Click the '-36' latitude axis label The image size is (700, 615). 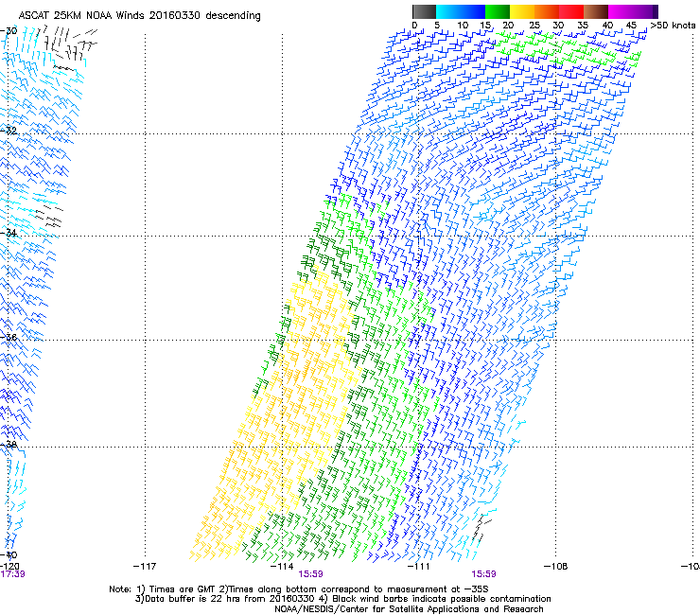9,337
